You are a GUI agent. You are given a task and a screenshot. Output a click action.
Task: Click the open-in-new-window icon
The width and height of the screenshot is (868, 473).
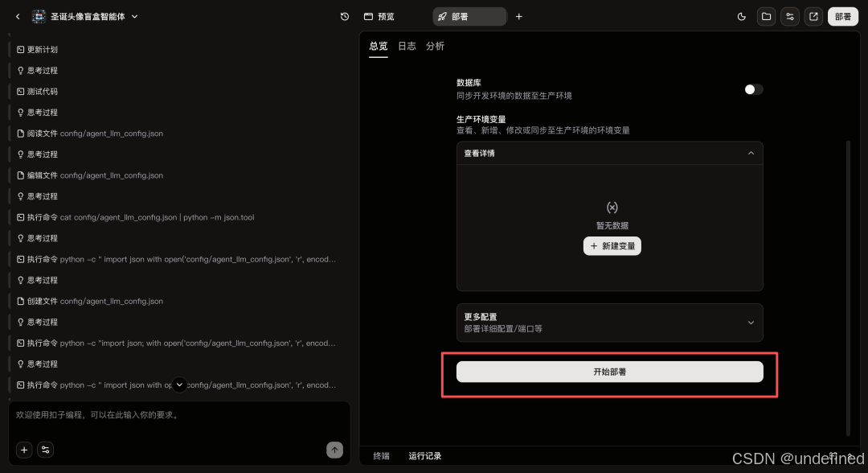(x=813, y=17)
